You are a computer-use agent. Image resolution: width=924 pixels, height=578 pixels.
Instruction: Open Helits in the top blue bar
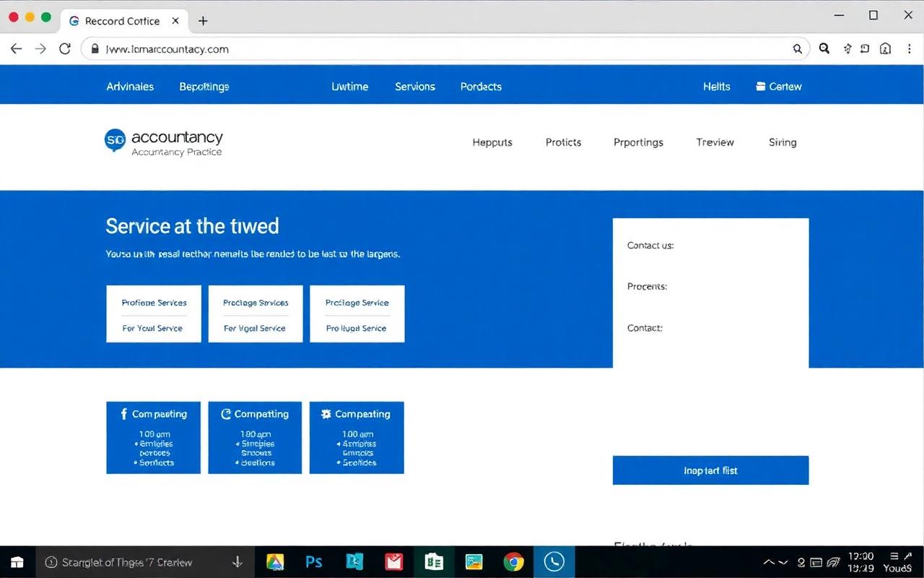click(717, 86)
